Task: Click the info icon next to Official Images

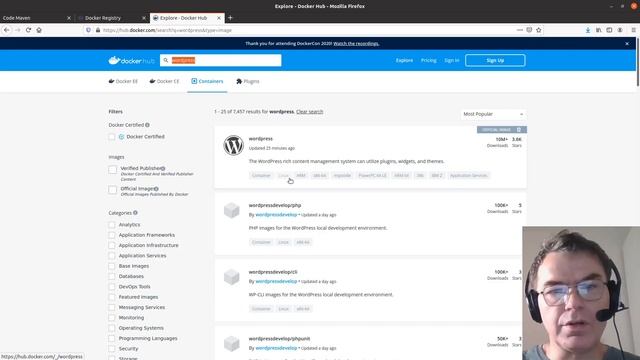Action: point(156,189)
